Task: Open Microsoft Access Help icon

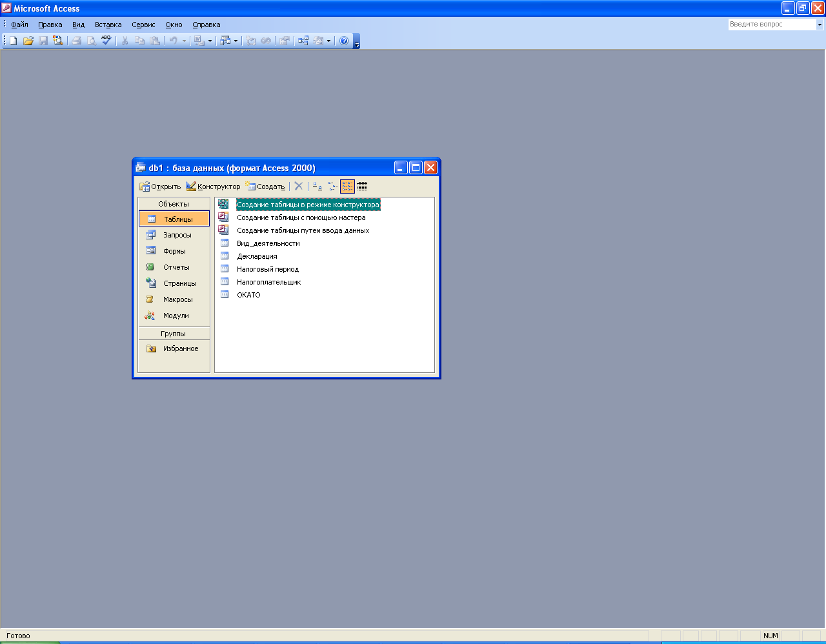Action: pyautogui.click(x=344, y=41)
